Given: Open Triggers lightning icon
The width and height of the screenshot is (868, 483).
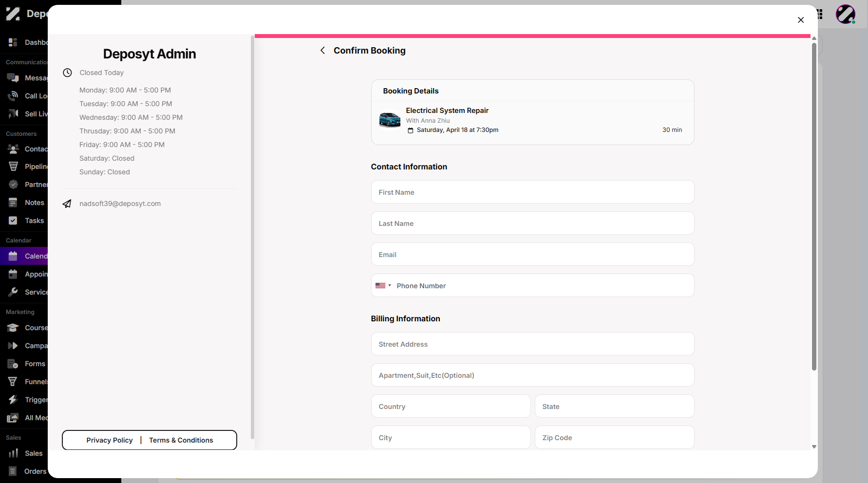Looking at the screenshot, I should pos(13,400).
